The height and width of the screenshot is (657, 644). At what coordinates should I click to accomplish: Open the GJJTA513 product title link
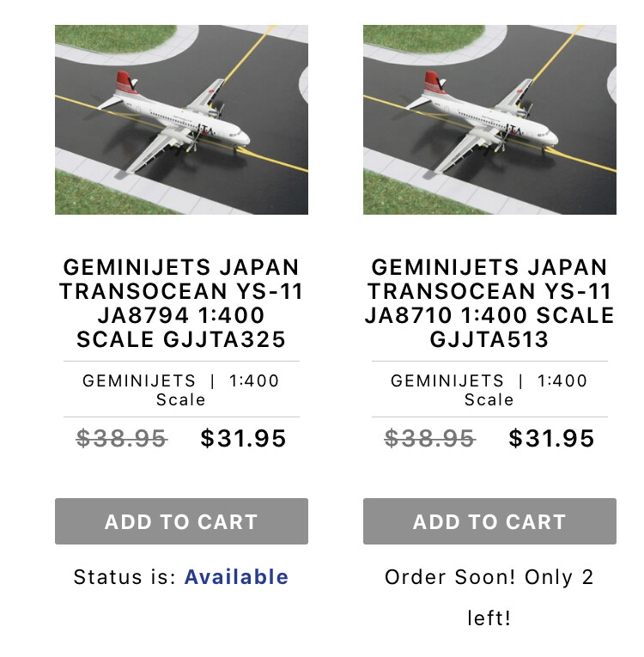point(489,303)
